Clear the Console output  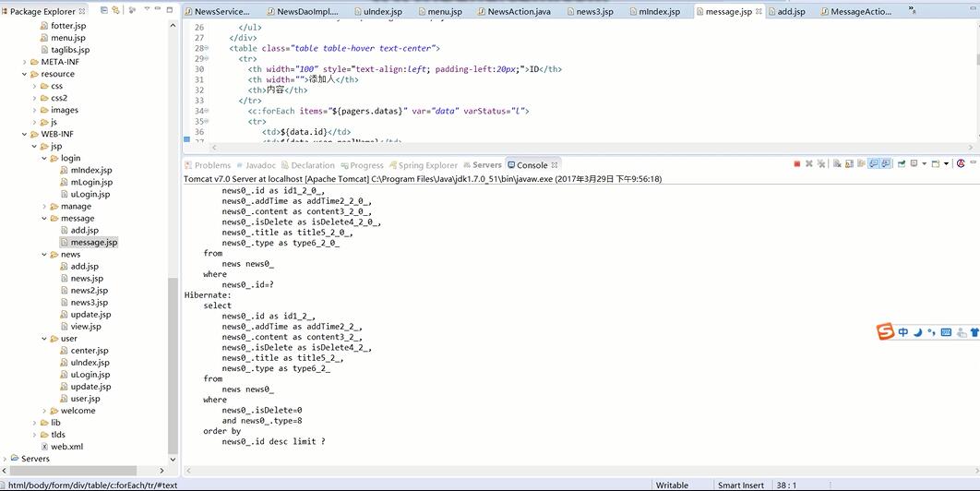click(x=838, y=164)
